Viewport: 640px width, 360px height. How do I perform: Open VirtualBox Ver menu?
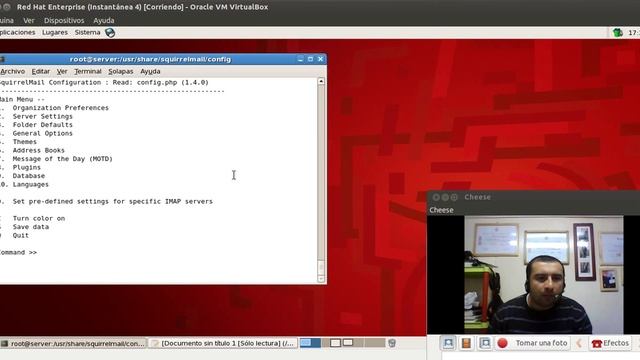tap(29, 20)
